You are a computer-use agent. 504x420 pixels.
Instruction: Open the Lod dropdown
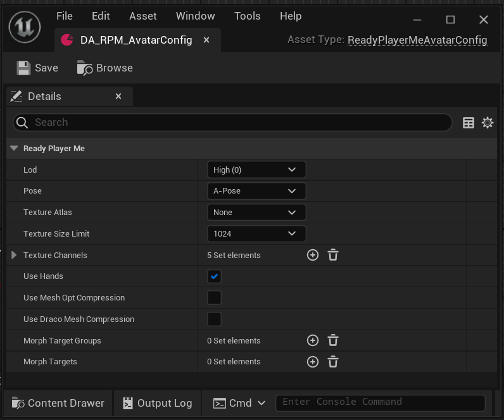tap(256, 170)
